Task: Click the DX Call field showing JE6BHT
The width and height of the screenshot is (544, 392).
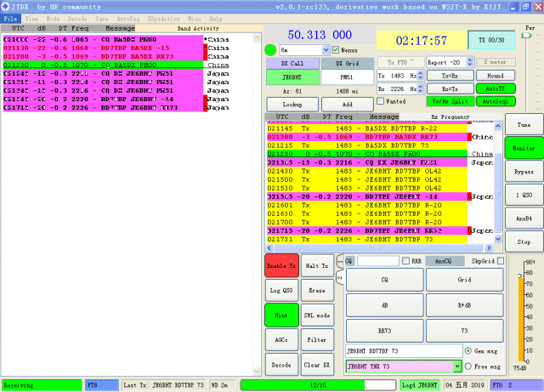Action: (292, 77)
